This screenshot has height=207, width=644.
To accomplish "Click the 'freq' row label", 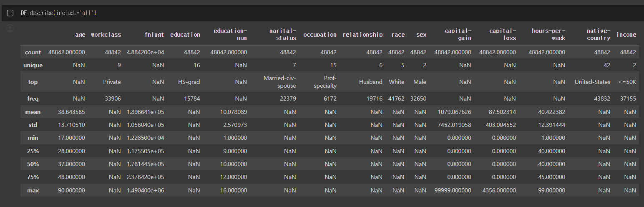I will tap(33, 98).
